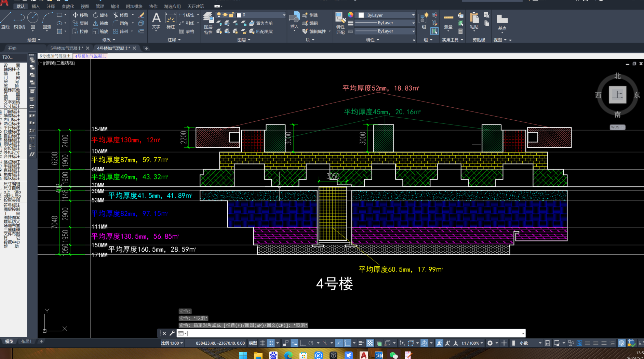
Task: Click the 表格 table tool
Action: [187, 31]
